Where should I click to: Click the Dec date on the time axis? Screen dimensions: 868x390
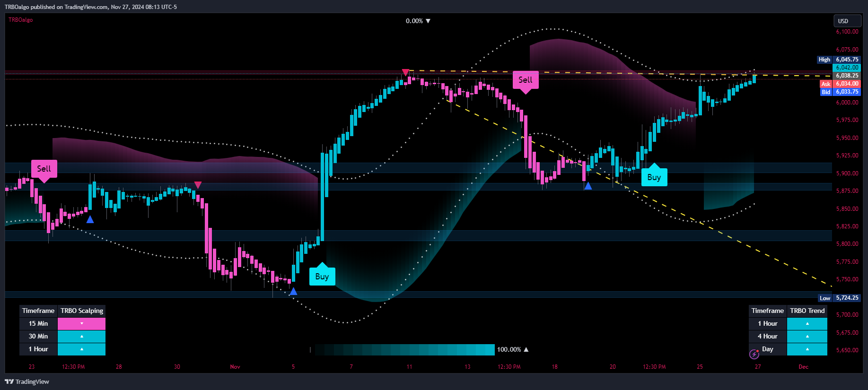804,367
